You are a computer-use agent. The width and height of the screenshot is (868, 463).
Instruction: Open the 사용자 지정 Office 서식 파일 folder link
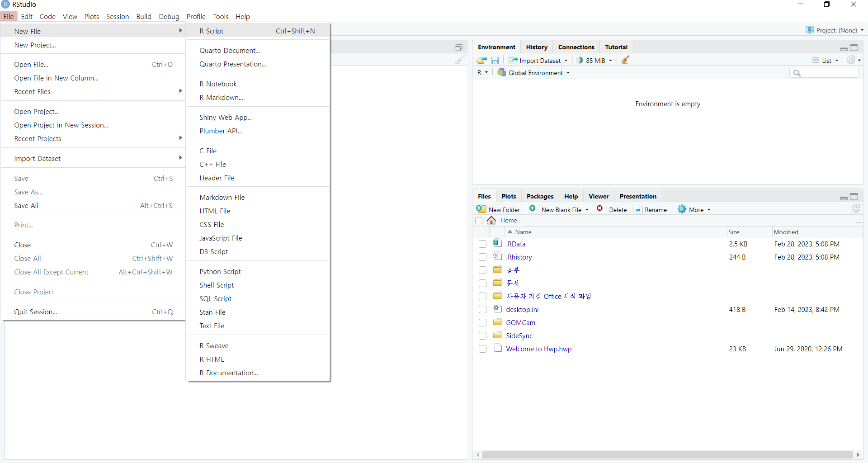tap(548, 296)
